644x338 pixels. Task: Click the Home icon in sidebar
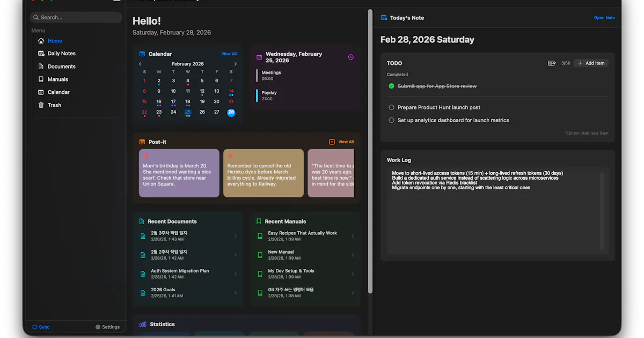point(41,41)
